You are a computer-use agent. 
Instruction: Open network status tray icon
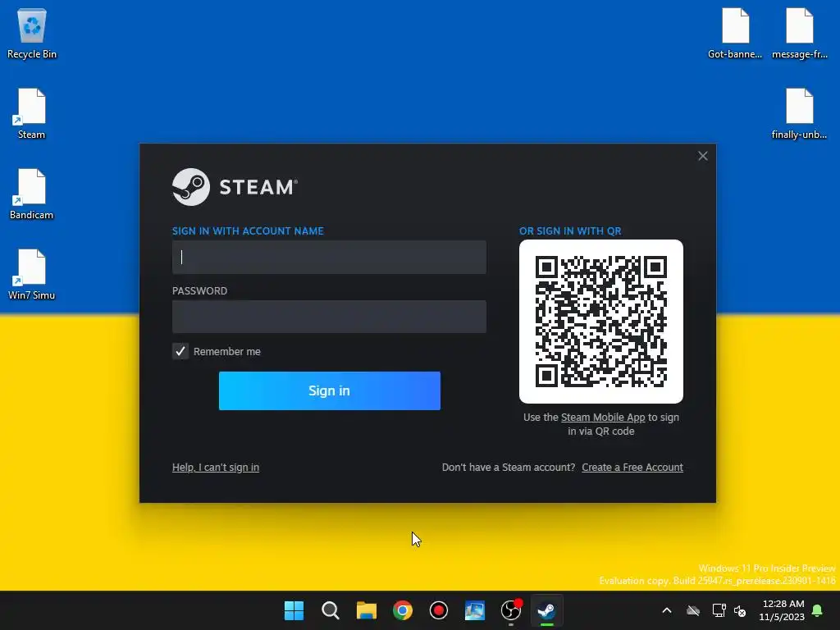[x=719, y=610]
